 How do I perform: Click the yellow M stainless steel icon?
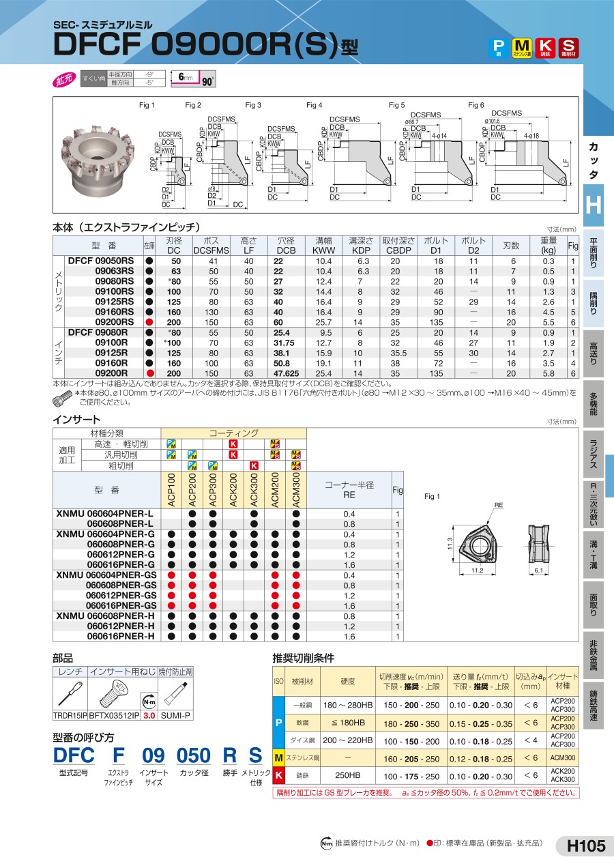point(522,47)
